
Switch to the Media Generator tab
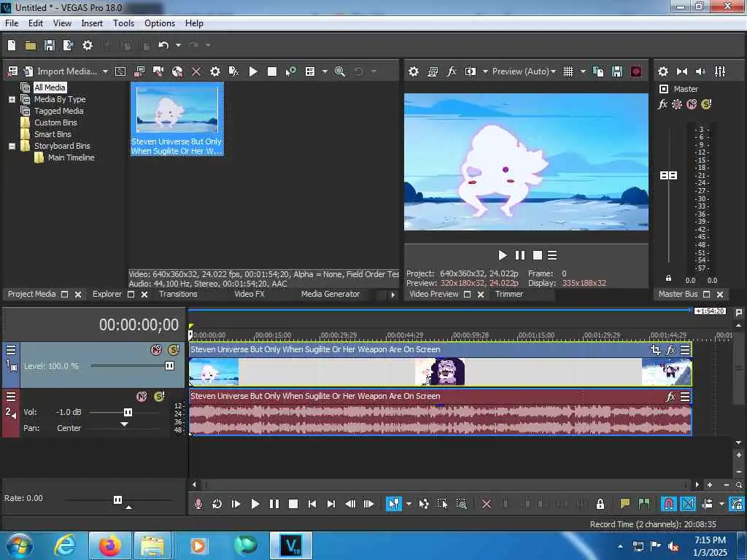[330, 295]
